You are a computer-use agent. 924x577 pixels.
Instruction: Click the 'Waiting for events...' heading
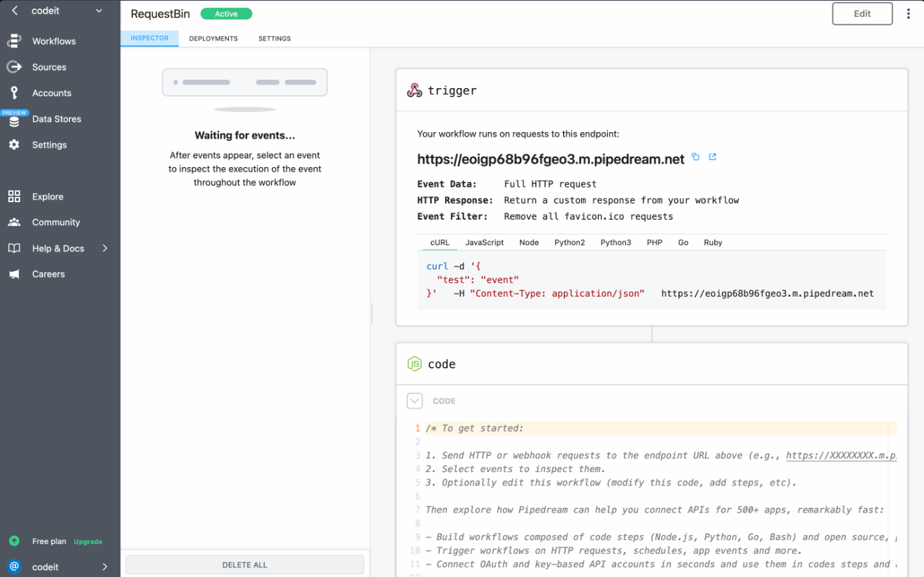(245, 136)
